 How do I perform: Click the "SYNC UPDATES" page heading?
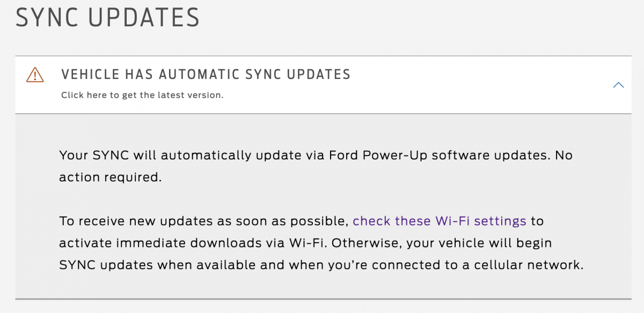click(x=107, y=18)
